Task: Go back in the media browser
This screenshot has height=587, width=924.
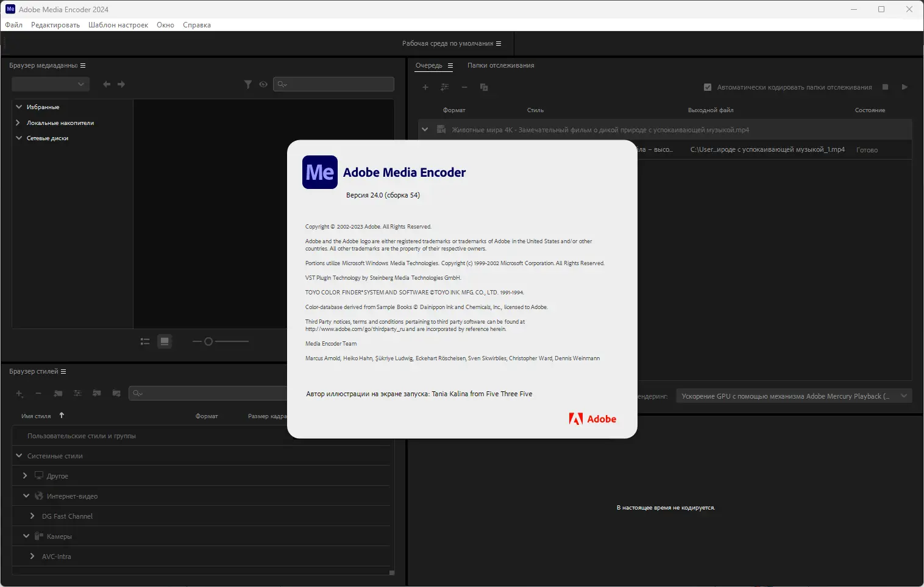Action: click(x=107, y=84)
